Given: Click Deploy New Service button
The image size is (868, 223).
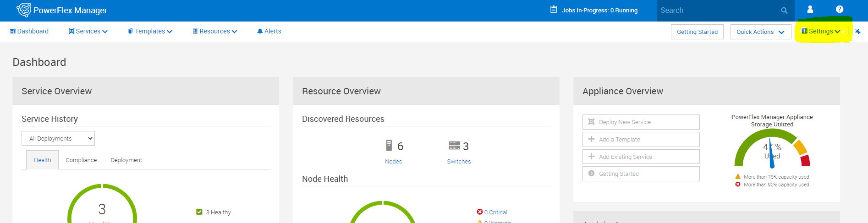Looking at the screenshot, I should pos(641,122).
